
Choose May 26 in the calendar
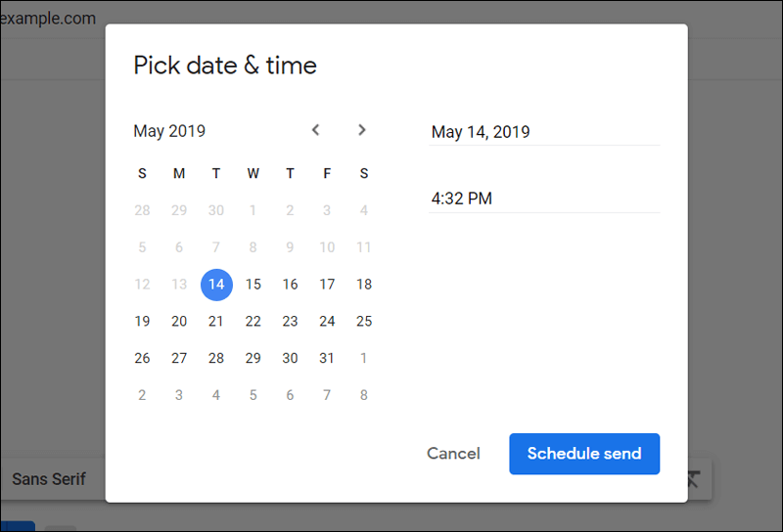click(x=143, y=358)
